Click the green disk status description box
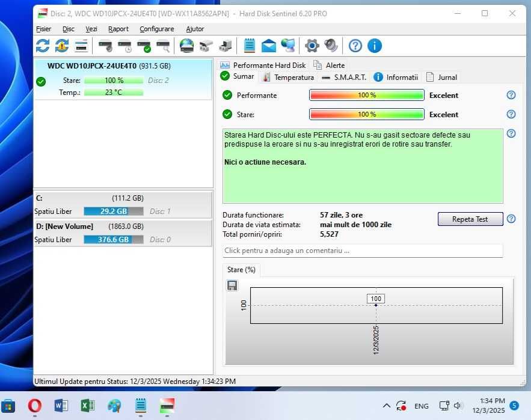Image resolution: width=531 pixels, height=420 pixels. pyautogui.click(x=363, y=166)
